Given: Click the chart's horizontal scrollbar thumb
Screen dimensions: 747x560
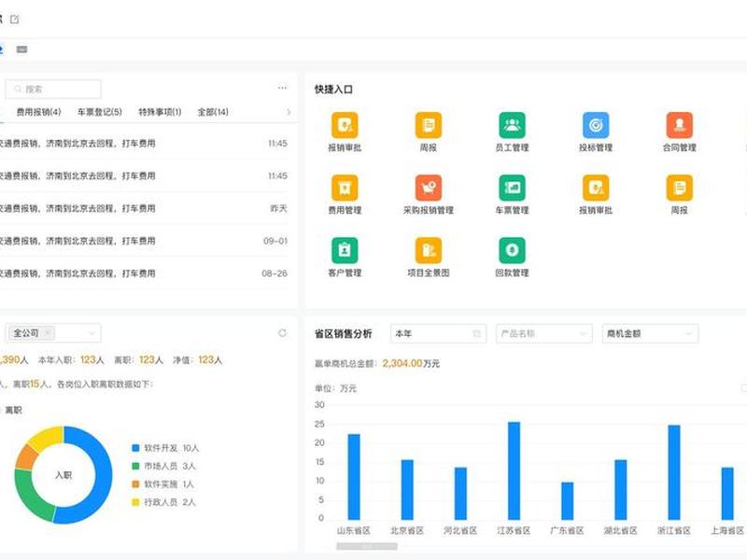Looking at the screenshot, I should pyautogui.click(x=367, y=546).
